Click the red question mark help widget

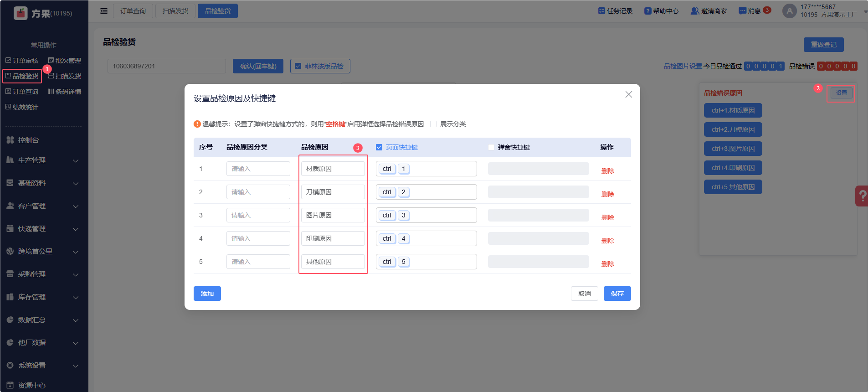[x=862, y=196]
